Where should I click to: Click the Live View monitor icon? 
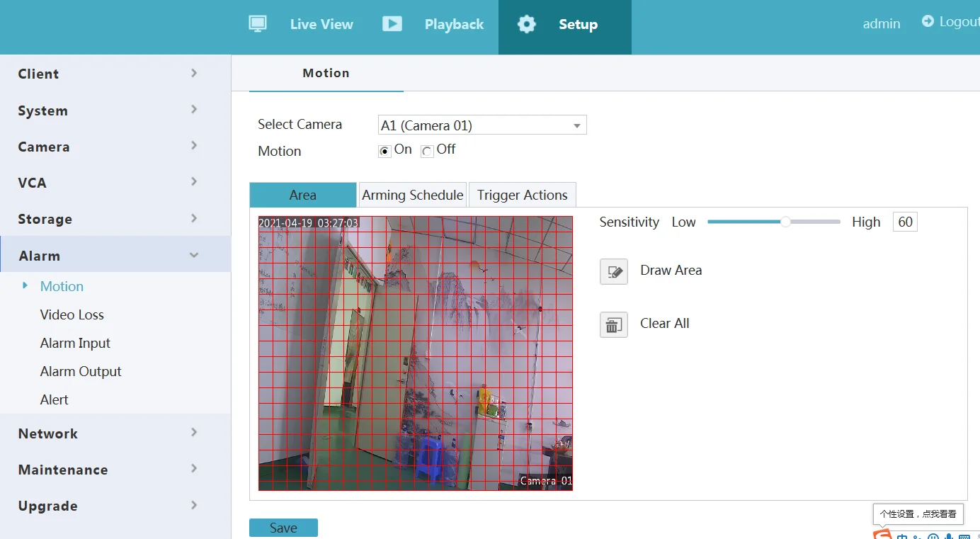coord(258,23)
